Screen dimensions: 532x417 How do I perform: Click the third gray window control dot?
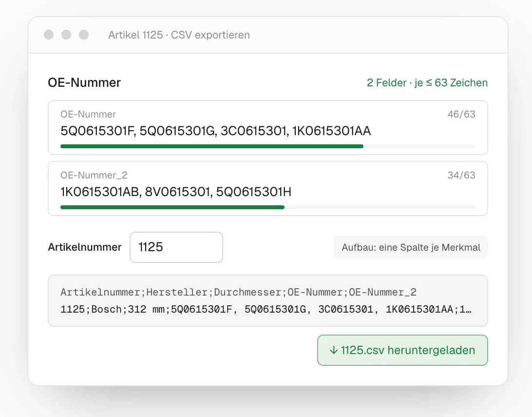coord(84,35)
